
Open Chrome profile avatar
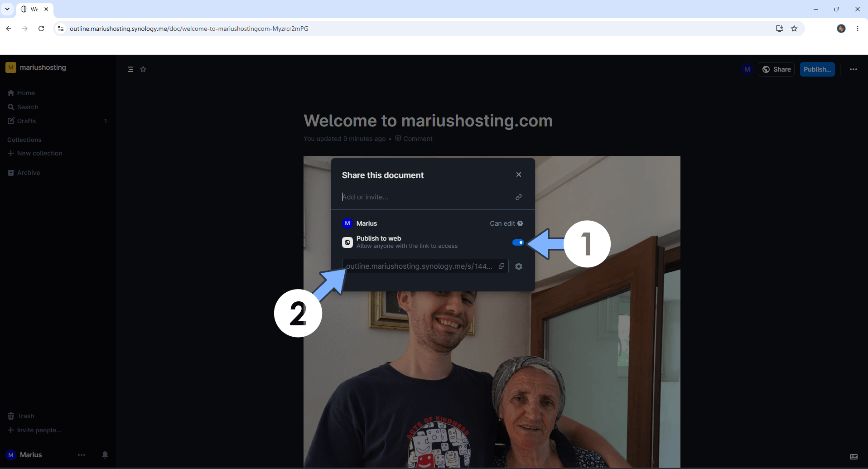tap(841, 29)
